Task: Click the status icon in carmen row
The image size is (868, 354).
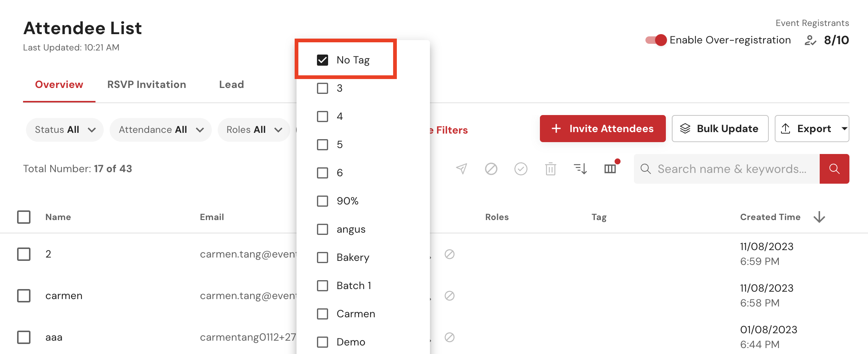Action: [x=450, y=296]
